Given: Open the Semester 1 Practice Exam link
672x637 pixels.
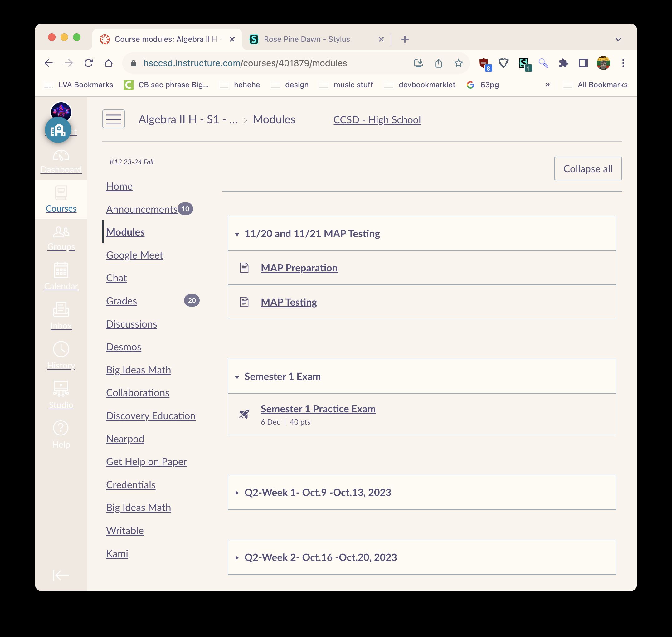Looking at the screenshot, I should point(318,409).
